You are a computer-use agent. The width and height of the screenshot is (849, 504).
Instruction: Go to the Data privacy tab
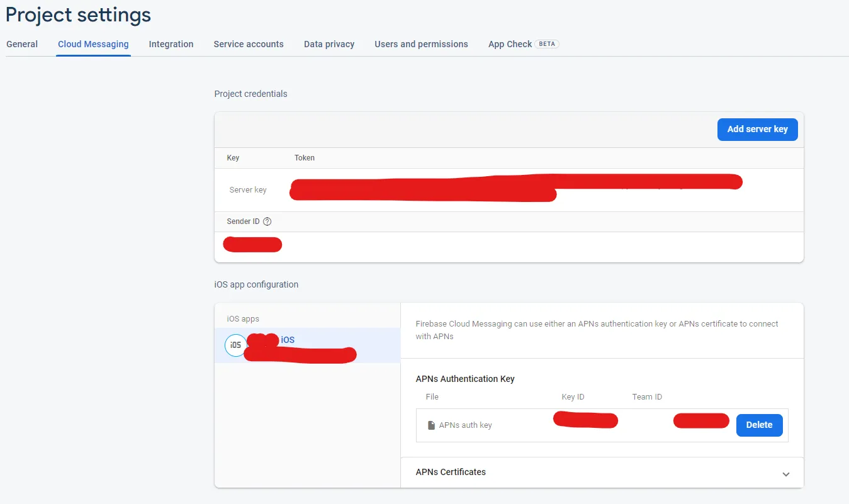coord(329,44)
